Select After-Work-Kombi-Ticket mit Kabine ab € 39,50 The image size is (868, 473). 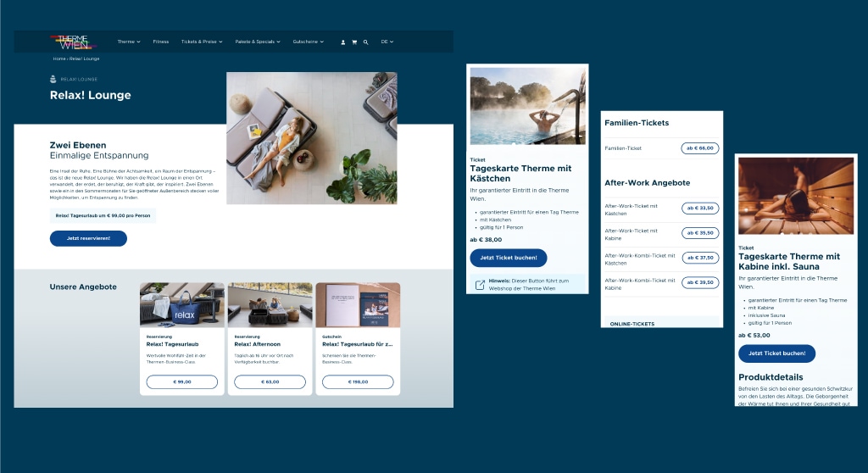click(x=699, y=282)
